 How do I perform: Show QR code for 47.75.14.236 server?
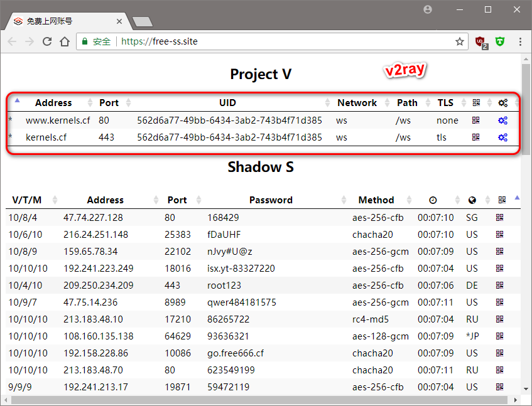(x=499, y=302)
